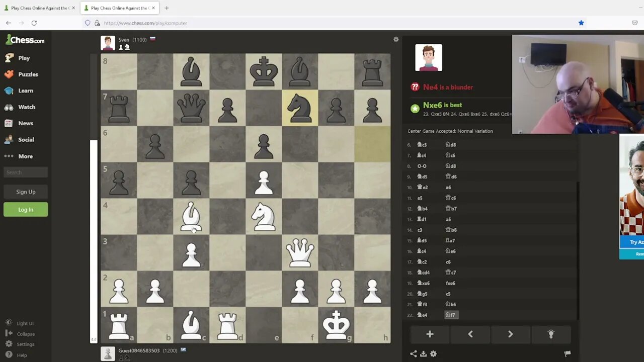Image resolution: width=644 pixels, height=362 pixels.
Task: Click the lightbulb hint button
Action: [x=551, y=334]
